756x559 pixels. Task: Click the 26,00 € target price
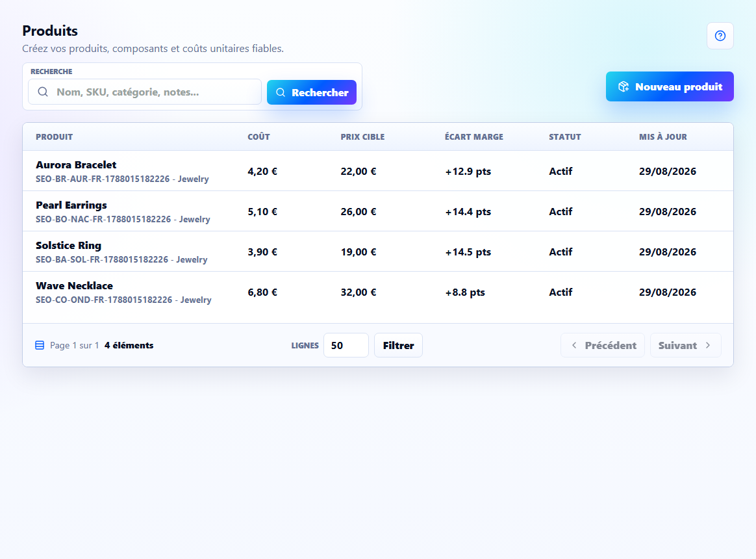point(359,212)
